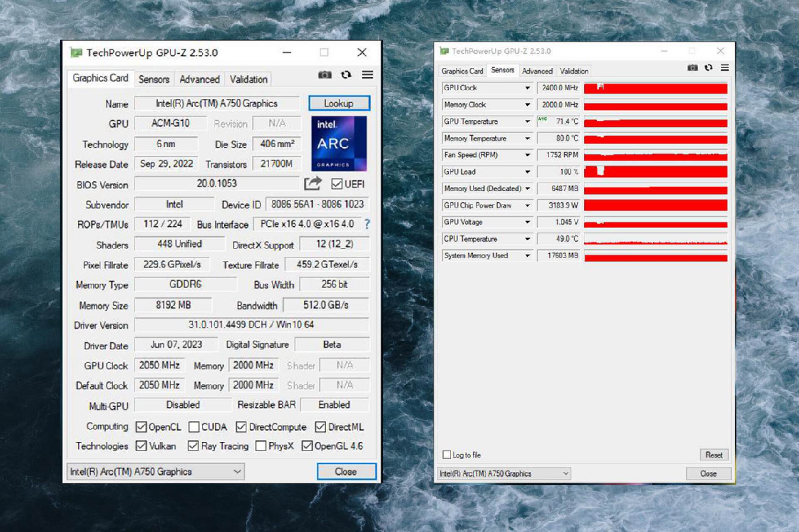Switch to the Advanced tab
799x532 pixels.
click(199, 79)
